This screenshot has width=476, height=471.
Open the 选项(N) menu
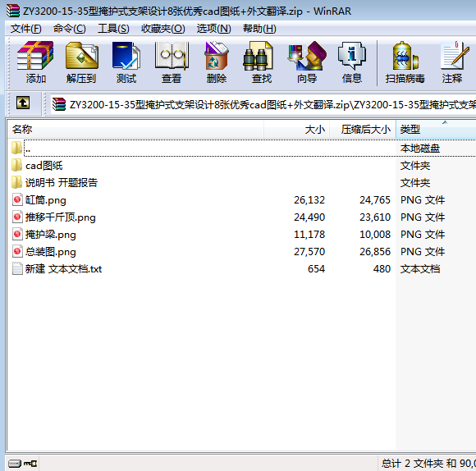(213, 29)
